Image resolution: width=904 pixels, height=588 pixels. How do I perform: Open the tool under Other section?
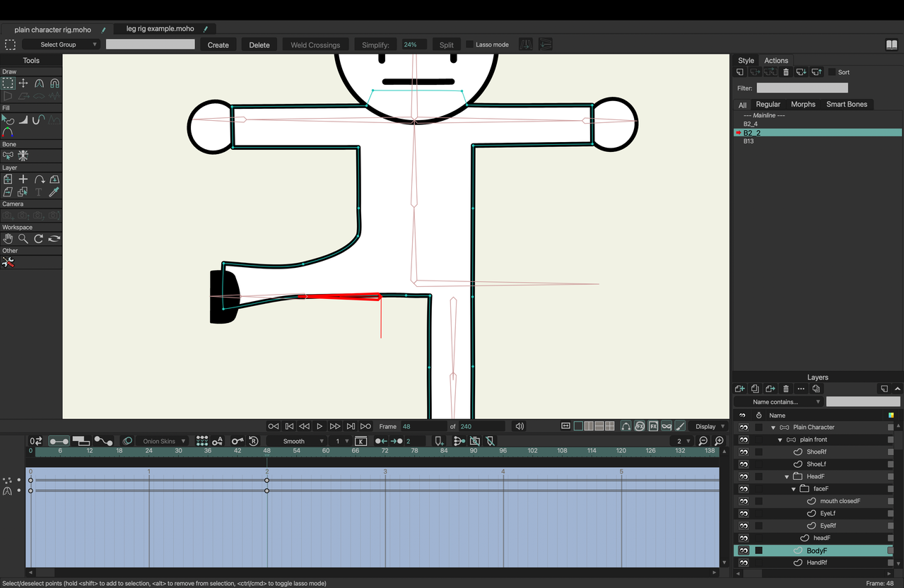(x=8, y=262)
